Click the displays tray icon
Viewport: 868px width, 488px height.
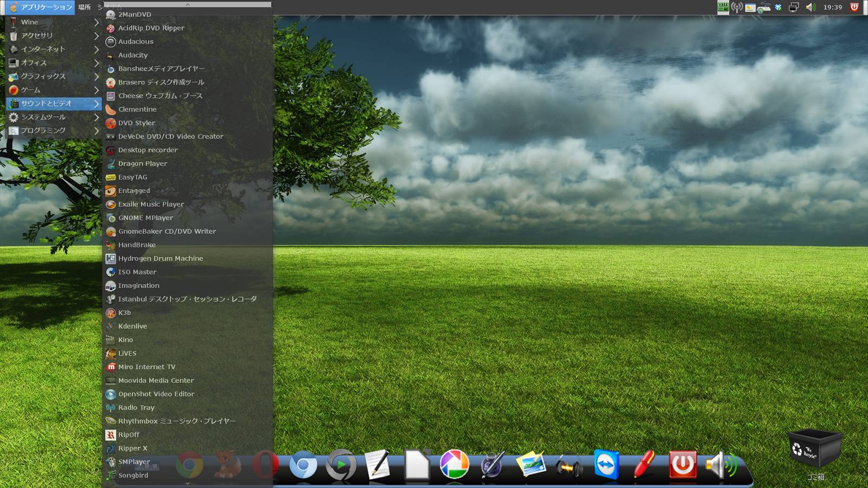[794, 7]
